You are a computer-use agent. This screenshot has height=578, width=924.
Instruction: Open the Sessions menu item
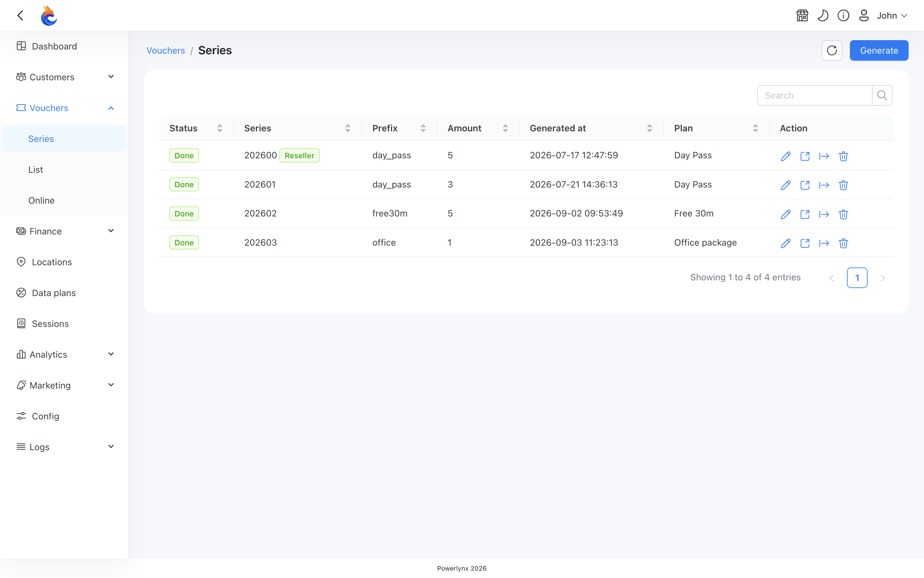coord(64,323)
